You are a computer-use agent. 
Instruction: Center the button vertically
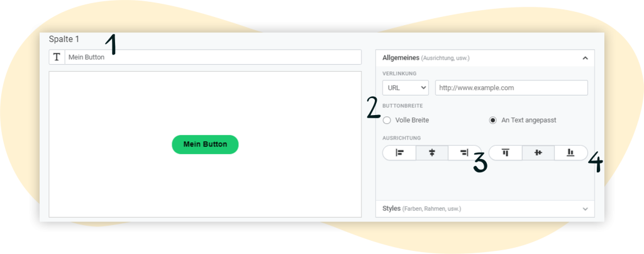pyautogui.click(x=538, y=153)
